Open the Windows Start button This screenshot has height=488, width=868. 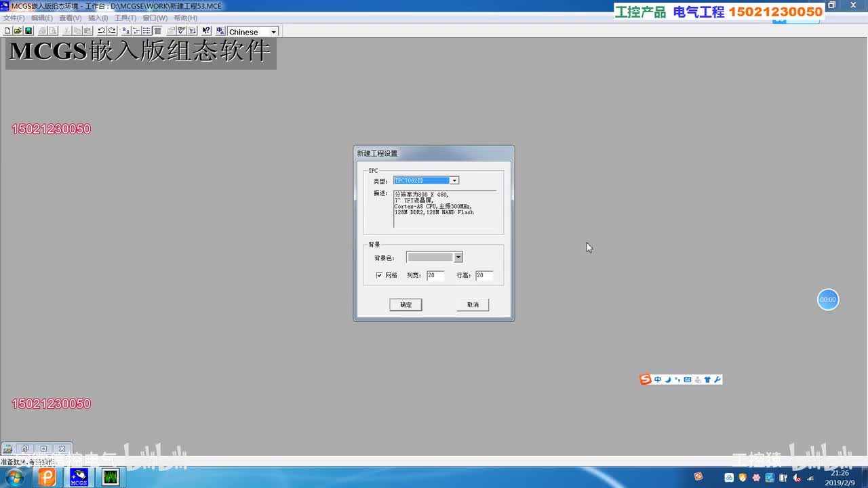[x=14, y=477]
